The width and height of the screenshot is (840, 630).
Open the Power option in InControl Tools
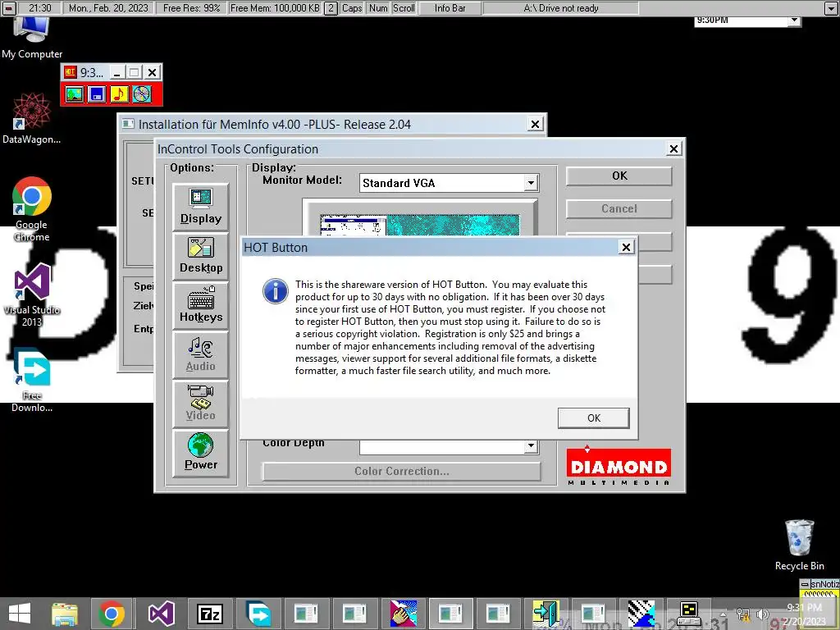(201, 454)
